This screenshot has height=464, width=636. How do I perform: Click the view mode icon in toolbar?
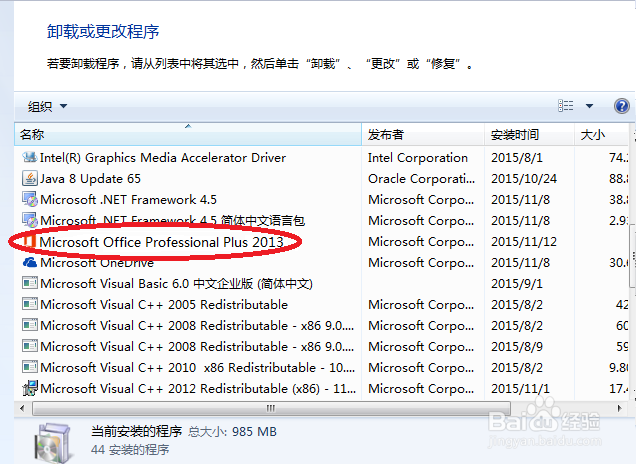[x=565, y=106]
